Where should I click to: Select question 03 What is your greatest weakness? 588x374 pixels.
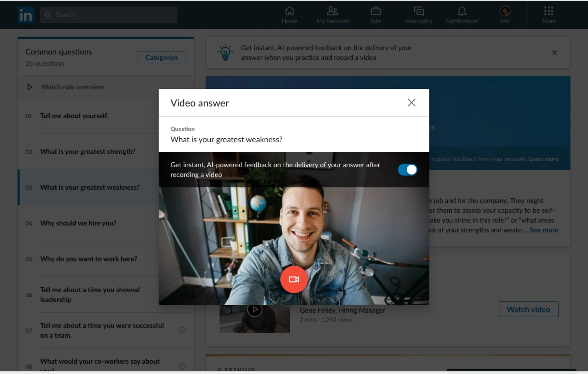pyautogui.click(x=88, y=187)
